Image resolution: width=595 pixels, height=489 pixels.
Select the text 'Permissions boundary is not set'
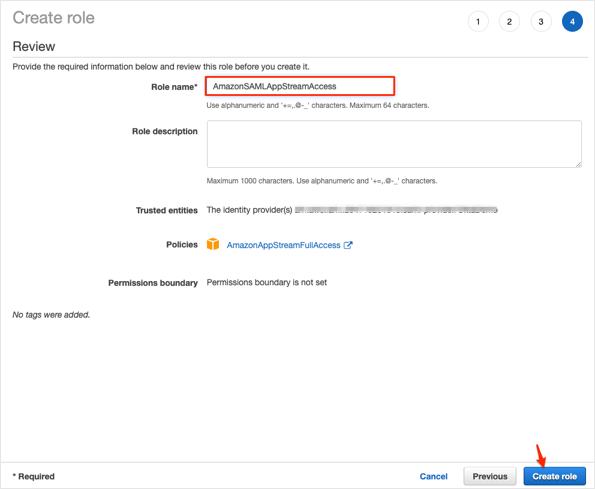click(x=266, y=282)
